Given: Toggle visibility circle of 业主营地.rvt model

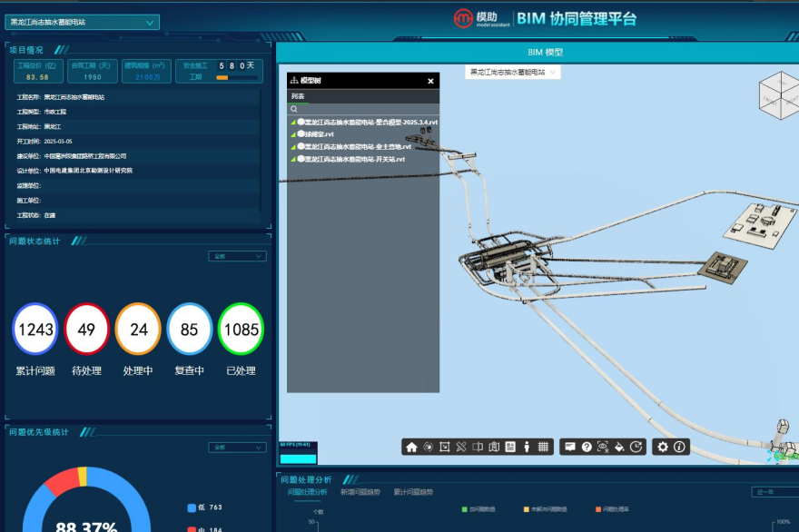Looking at the screenshot, I should 301,146.
